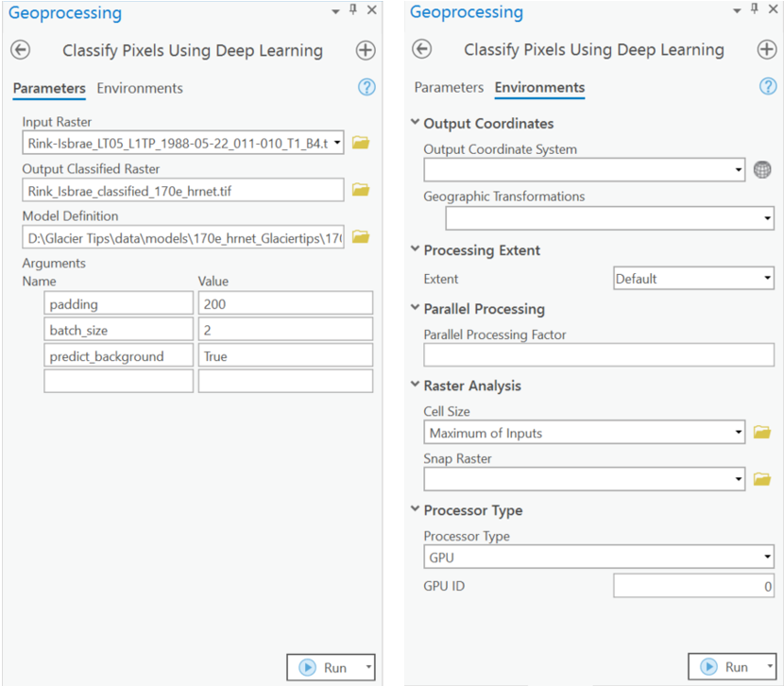Open help in the left Parameters pane

coord(367,88)
